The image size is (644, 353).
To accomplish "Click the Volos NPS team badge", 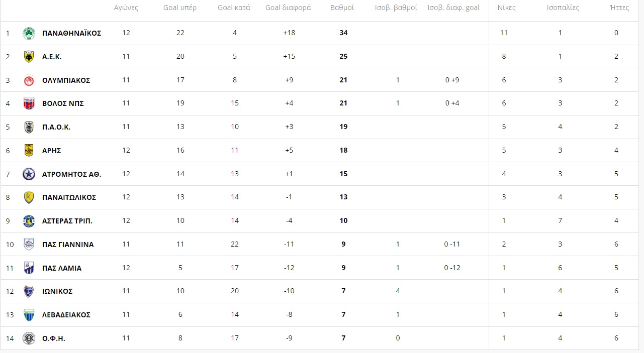I will coord(29,103).
